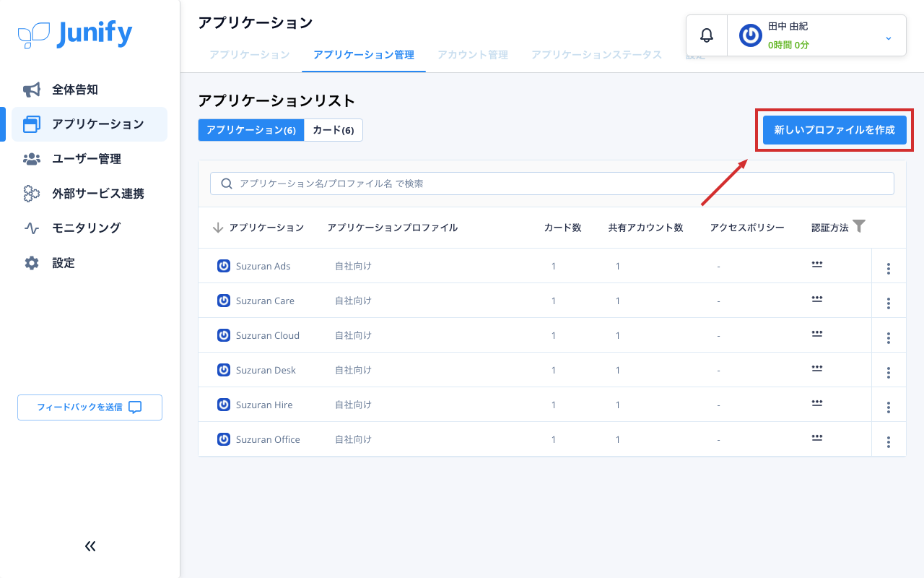Click Suzuran Care app icon
The height and width of the screenshot is (578, 924).
[224, 301]
